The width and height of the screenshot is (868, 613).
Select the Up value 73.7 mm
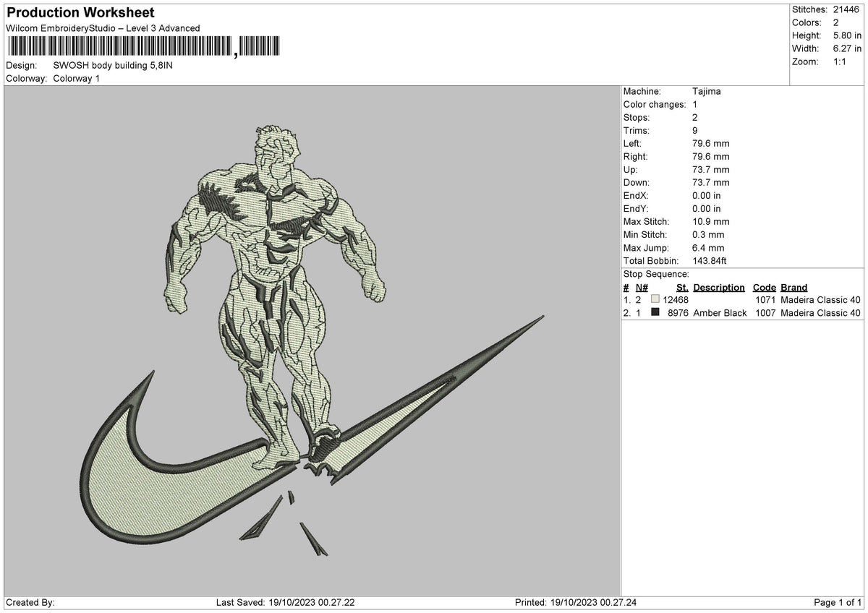pyautogui.click(x=711, y=170)
